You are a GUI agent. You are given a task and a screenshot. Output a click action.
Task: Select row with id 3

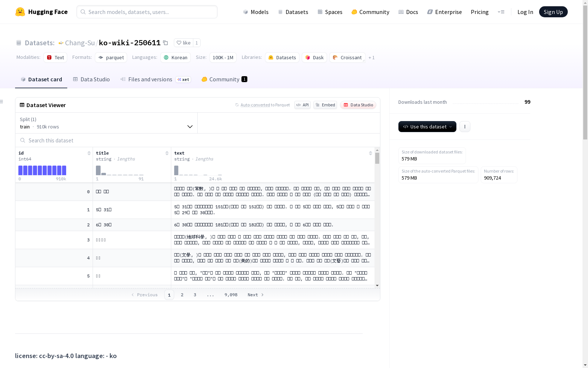pos(195,240)
